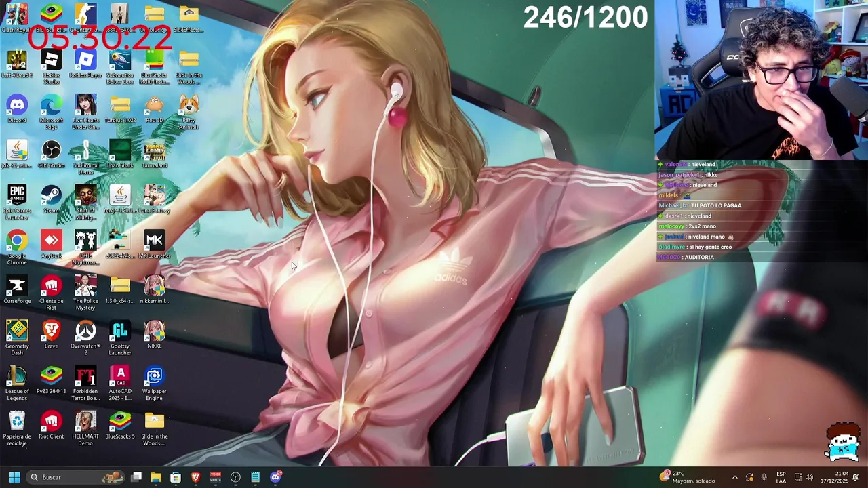Select the Party Animals shortcut
This screenshot has width=868, height=488.
tap(189, 113)
